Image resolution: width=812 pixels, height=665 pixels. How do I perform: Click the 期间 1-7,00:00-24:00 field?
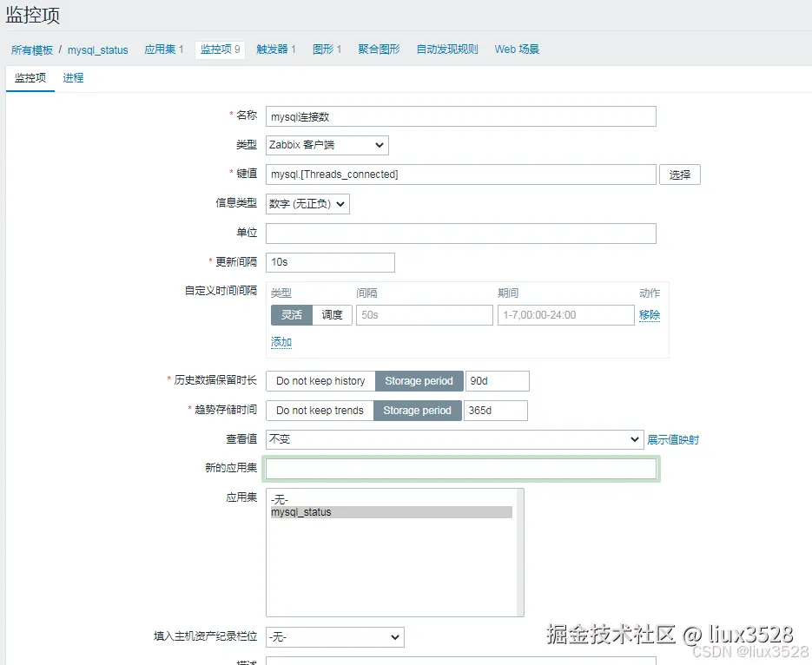(x=566, y=315)
